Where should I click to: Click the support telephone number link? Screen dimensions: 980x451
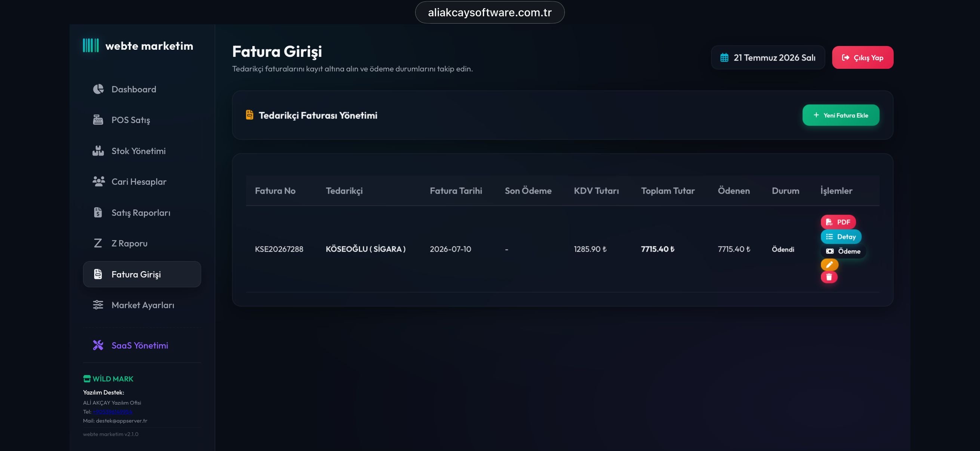click(x=112, y=411)
